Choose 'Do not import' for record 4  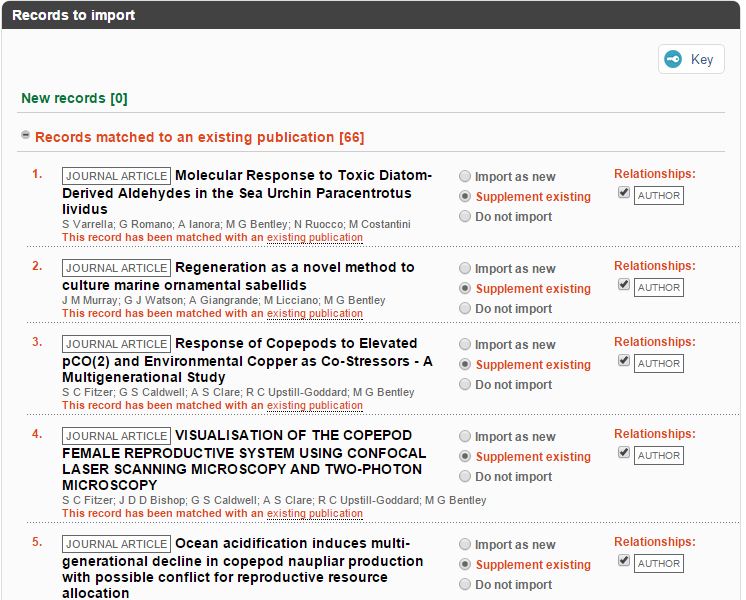pos(465,476)
